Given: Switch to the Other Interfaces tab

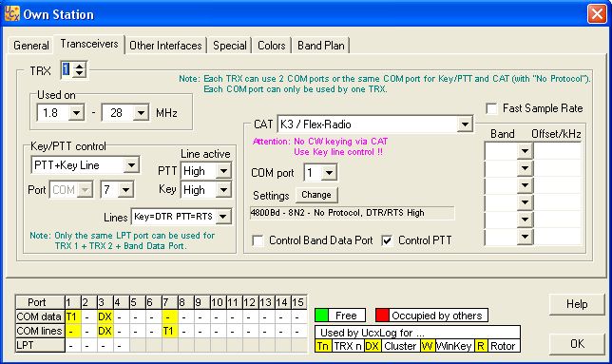Looking at the screenshot, I should pos(165,46).
